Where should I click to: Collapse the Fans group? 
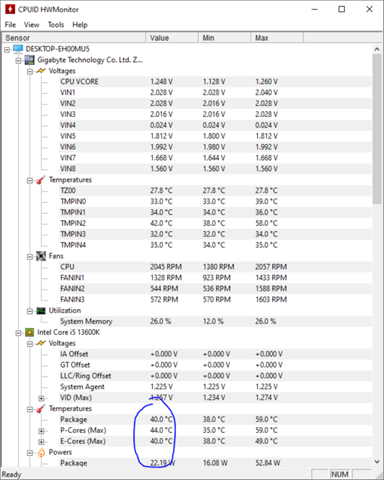(30, 257)
